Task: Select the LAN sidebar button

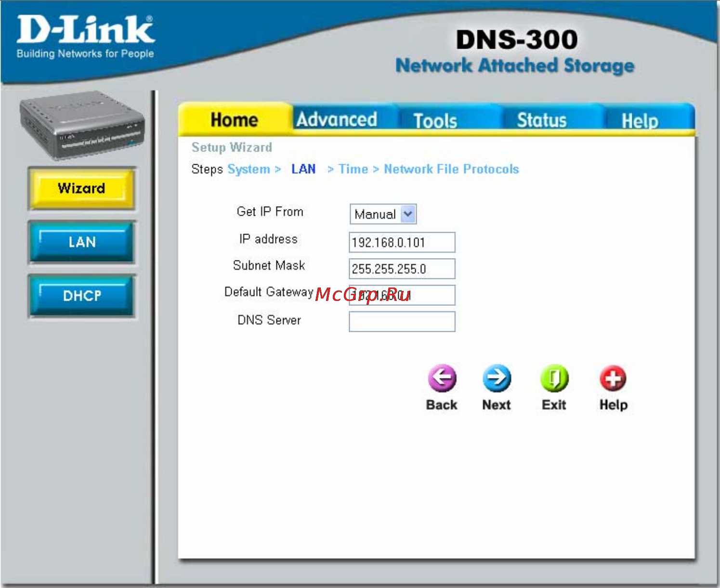Action: tap(81, 242)
